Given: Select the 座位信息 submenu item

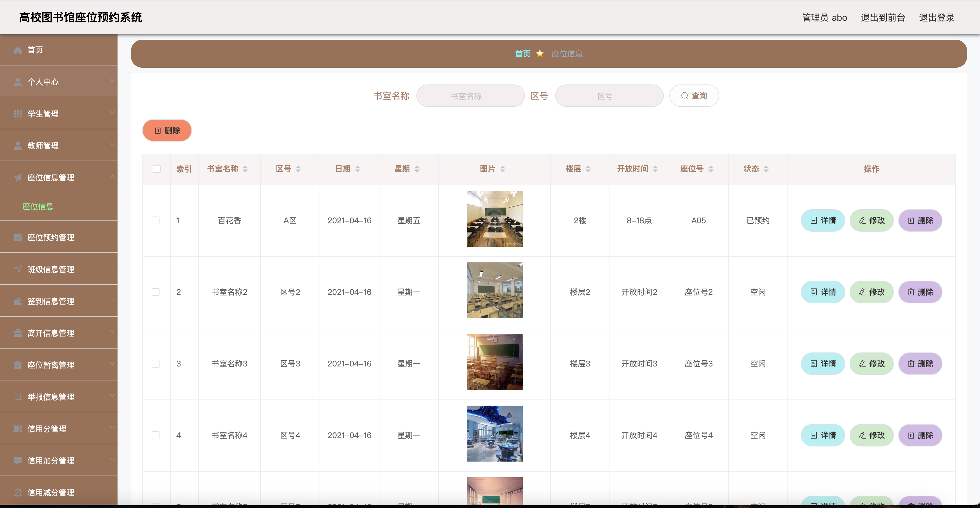Looking at the screenshot, I should (x=58, y=207).
